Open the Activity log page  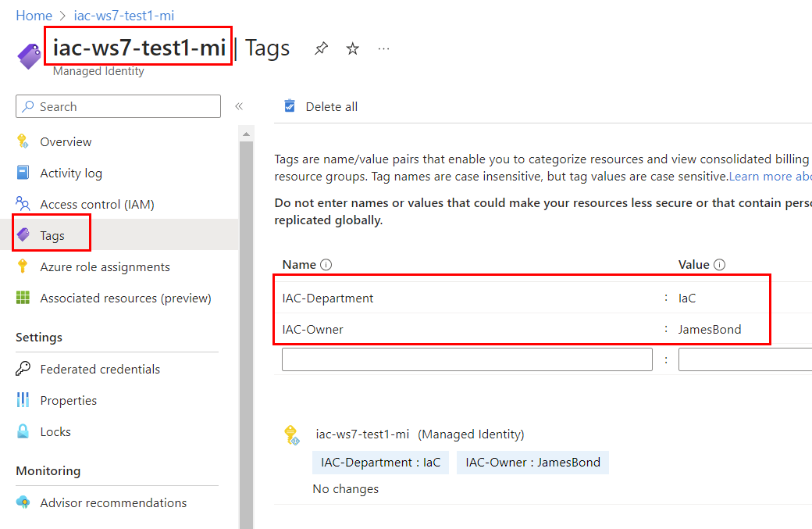[71, 173]
